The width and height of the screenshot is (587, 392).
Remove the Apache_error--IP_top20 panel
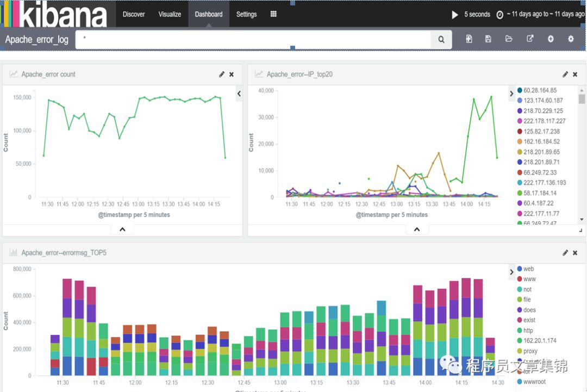(575, 74)
